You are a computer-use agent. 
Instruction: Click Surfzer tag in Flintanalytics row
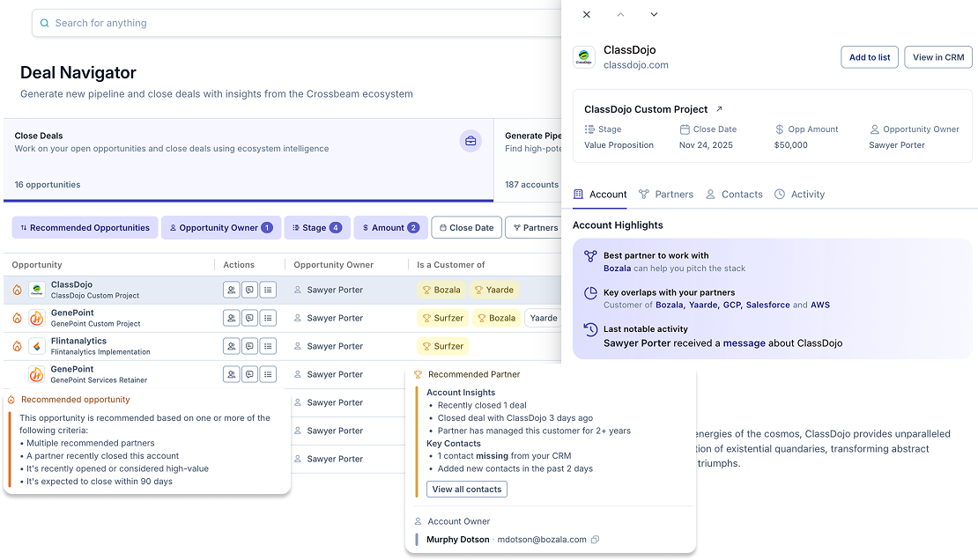tap(443, 346)
